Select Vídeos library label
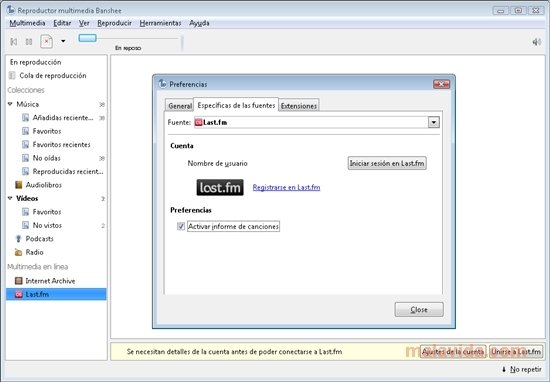550x382 pixels. click(x=27, y=198)
